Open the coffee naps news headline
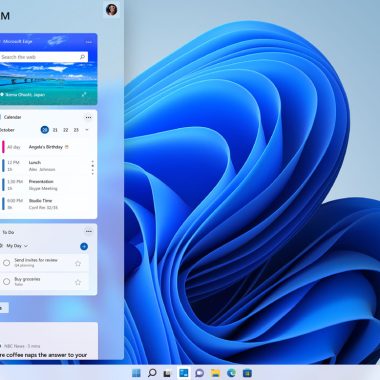Viewport: 380px width, 380px height. [43, 355]
